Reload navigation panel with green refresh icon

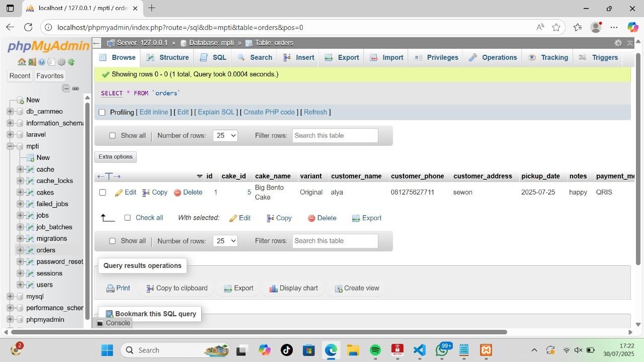pos(71,62)
